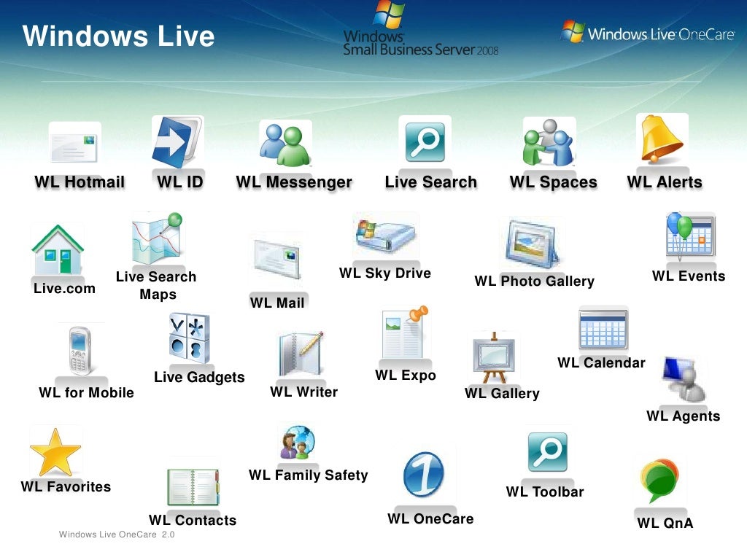This screenshot has height=560, width=747.
Task: Click the WL ID blue arrow icon
Action: tap(177, 142)
